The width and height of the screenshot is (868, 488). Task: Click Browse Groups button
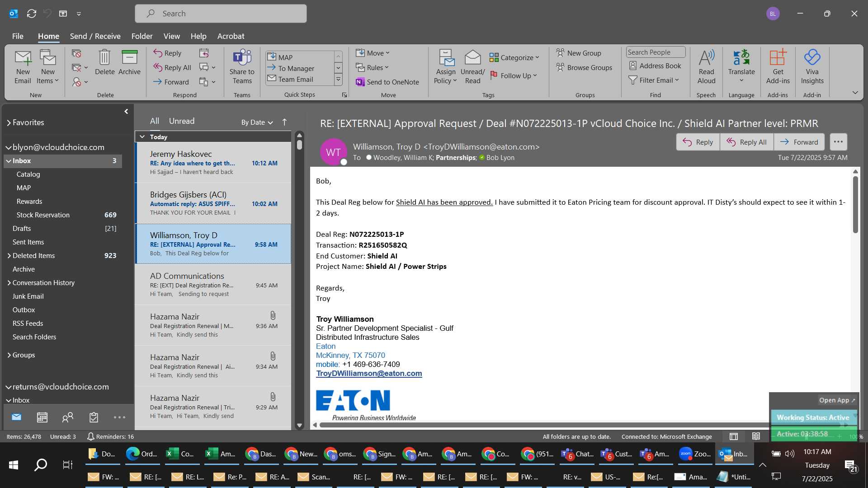[584, 68]
